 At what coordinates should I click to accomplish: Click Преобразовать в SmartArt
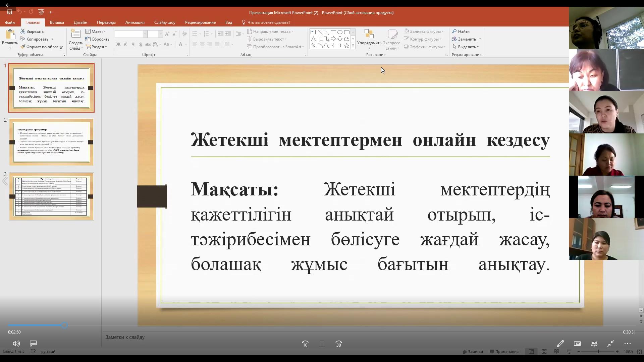275,47
